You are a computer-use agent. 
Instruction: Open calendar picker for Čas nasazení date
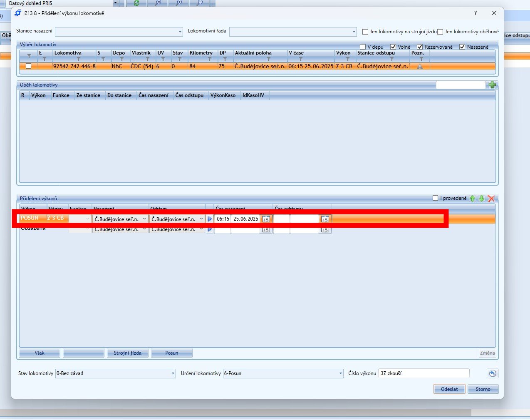pos(266,219)
